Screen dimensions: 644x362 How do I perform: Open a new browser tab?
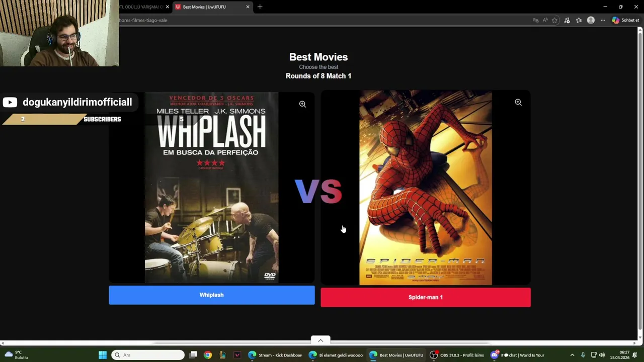tap(260, 7)
